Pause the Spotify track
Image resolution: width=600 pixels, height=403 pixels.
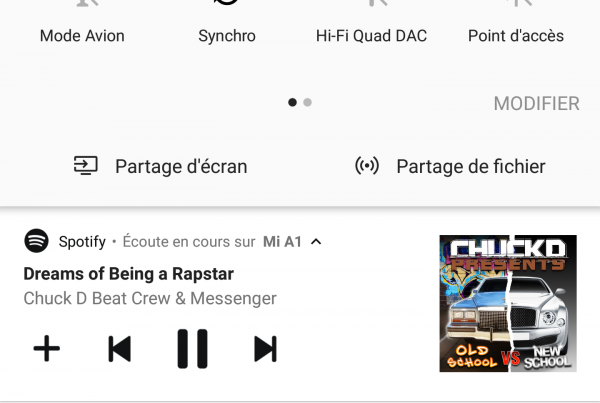pos(192,348)
